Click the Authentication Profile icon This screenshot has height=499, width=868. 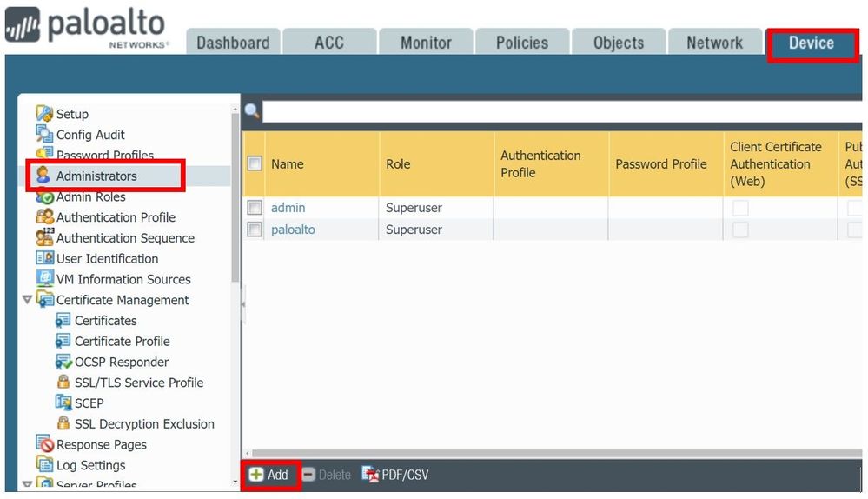click(x=44, y=216)
